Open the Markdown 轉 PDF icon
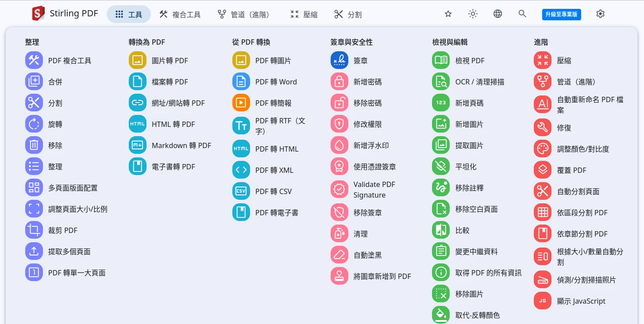This screenshot has width=644, height=324. 138,145
